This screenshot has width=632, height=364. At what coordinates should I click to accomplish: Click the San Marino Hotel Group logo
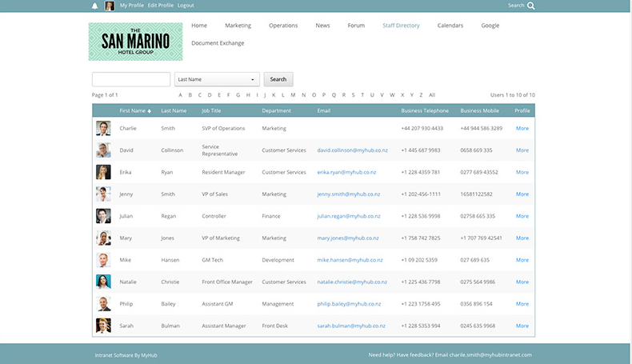coord(135,42)
